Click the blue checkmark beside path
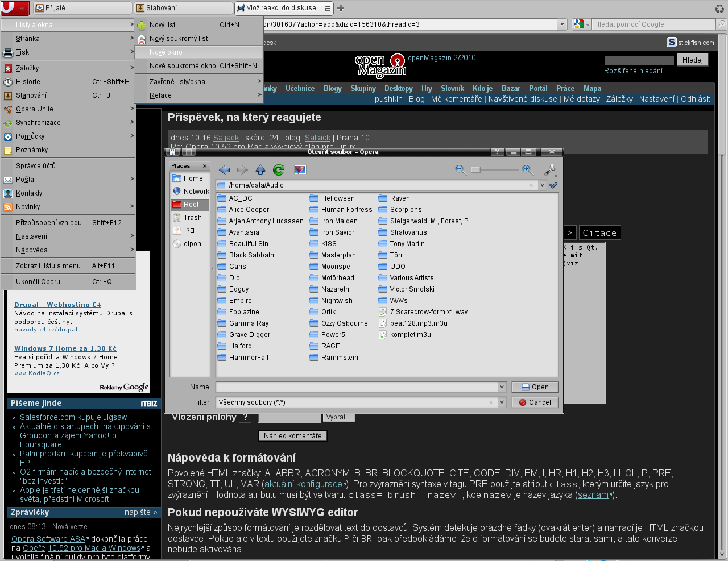728x561 pixels. tap(553, 185)
